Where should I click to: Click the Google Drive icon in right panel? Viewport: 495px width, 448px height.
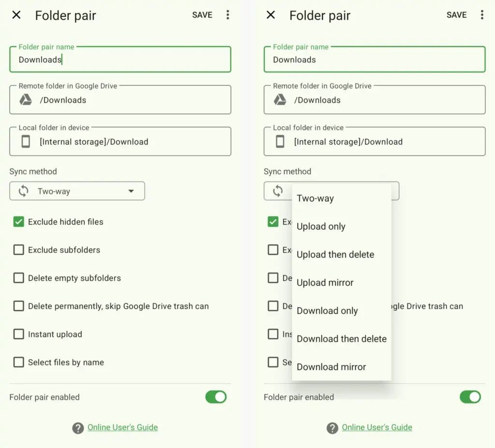(280, 100)
